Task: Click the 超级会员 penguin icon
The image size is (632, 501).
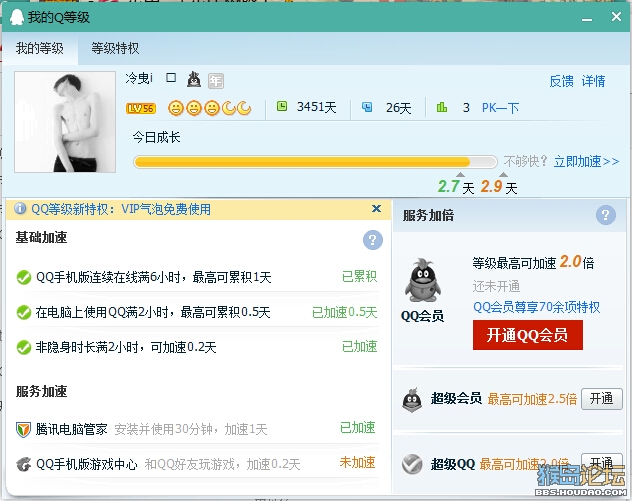Action: (412, 399)
